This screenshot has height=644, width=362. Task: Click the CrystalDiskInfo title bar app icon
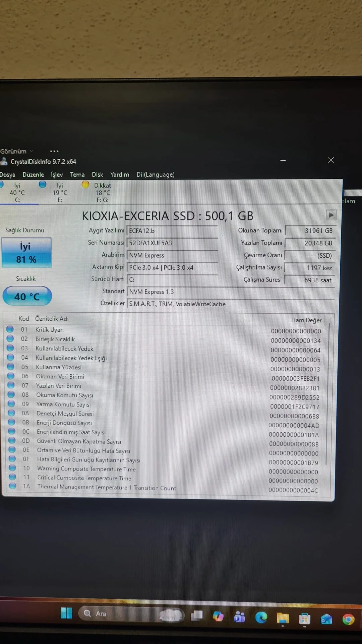pyautogui.click(x=4, y=162)
